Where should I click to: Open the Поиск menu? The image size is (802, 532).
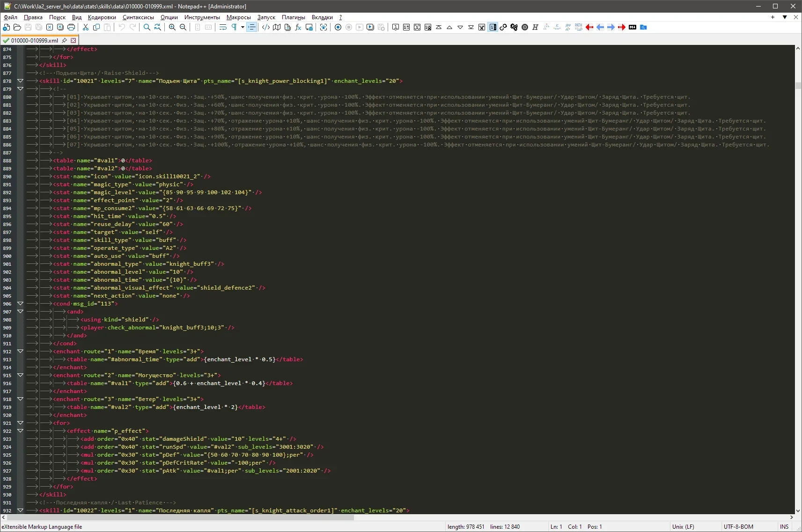click(57, 17)
